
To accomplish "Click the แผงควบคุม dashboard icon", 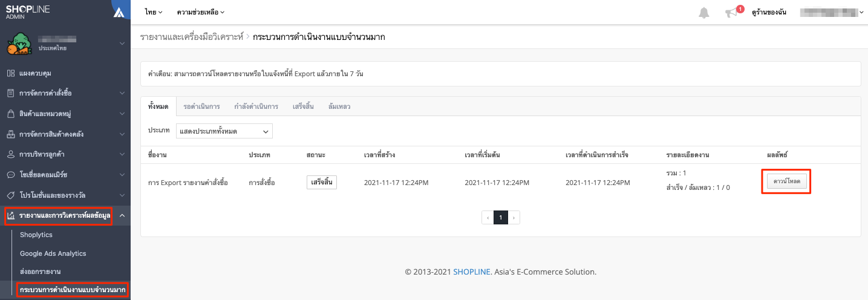I will pyautogui.click(x=11, y=73).
